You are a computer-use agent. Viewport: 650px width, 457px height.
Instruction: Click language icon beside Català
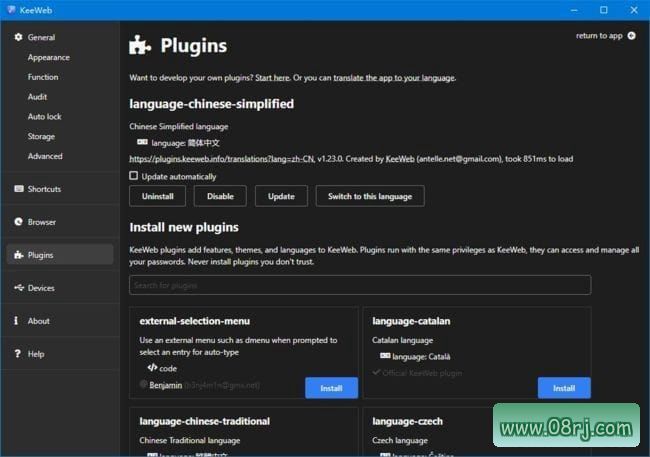pyautogui.click(x=385, y=356)
